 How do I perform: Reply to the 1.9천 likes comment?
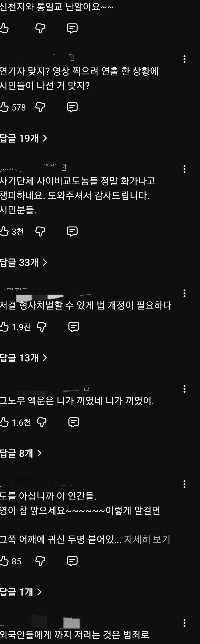[x=74, y=327]
